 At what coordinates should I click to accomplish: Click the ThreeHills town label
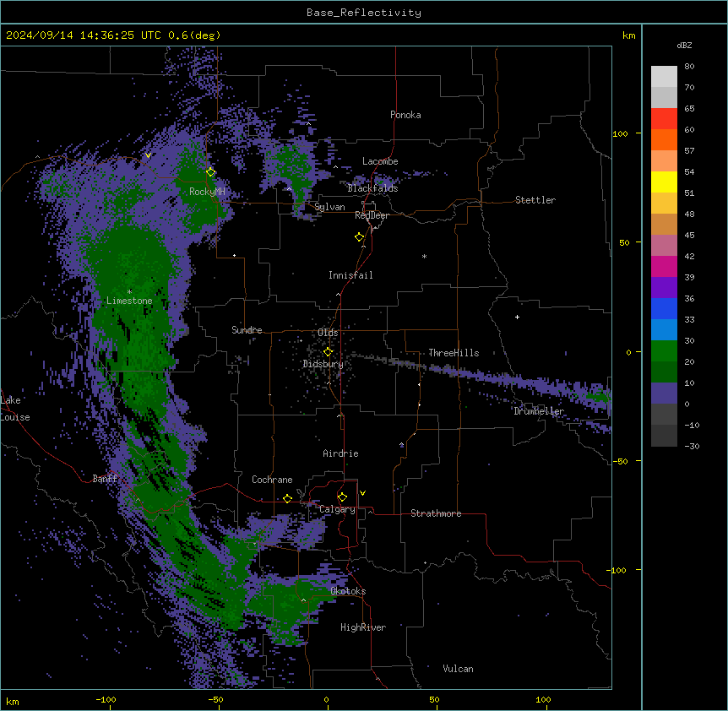(x=454, y=353)
